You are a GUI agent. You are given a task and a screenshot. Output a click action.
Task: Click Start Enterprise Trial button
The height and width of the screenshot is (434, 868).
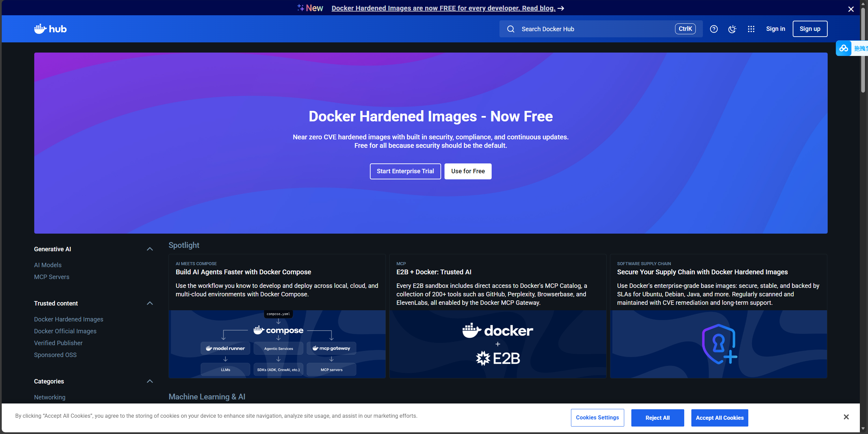[x=405, y=171]
